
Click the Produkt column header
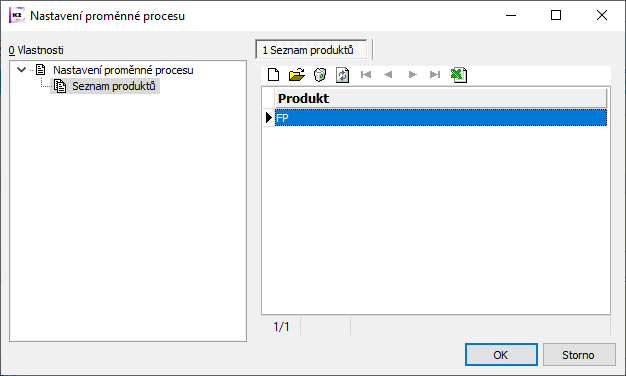(441, 98)
